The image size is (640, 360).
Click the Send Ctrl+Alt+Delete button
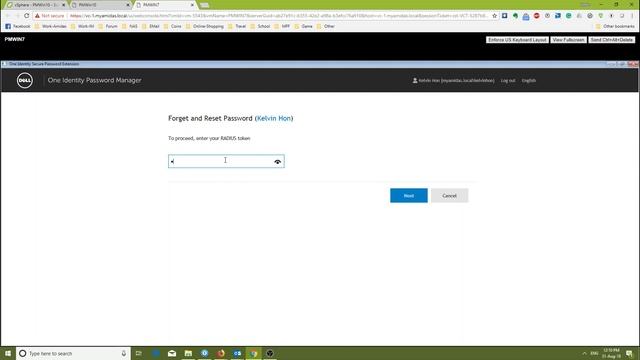(611, 40)
